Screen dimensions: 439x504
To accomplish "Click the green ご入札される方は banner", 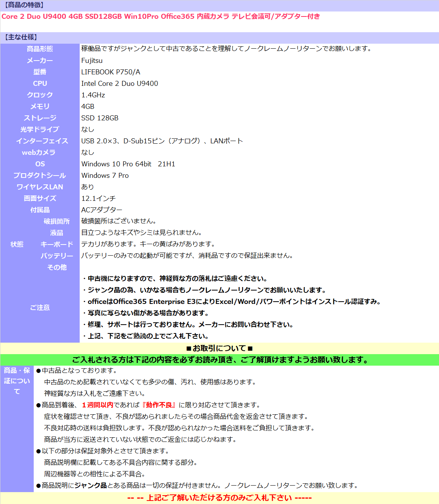I will pos(220,360).
